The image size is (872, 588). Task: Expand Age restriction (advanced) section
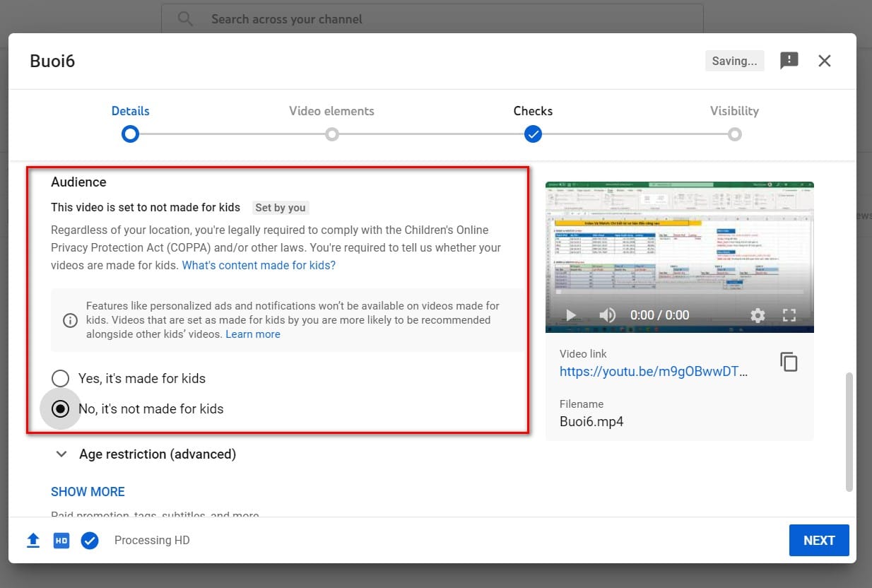146,454
